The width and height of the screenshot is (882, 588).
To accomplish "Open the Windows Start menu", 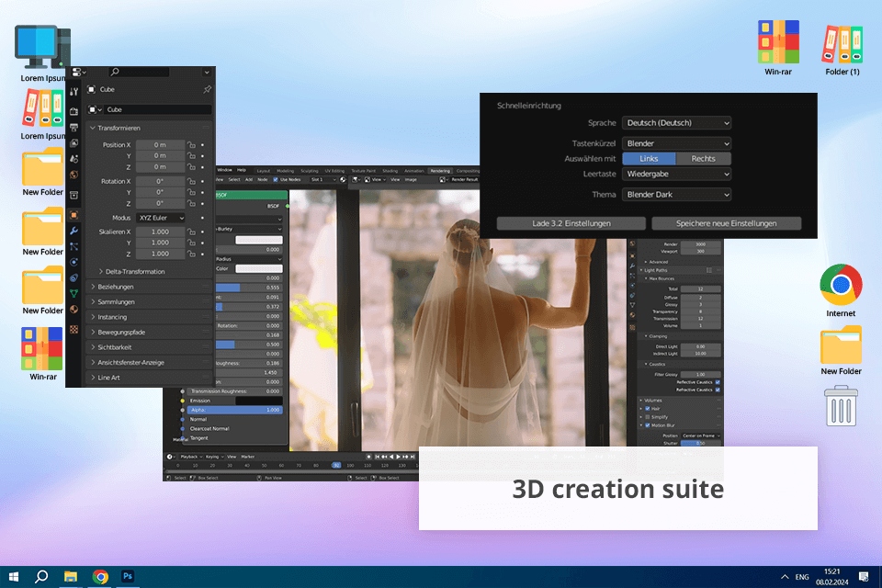I will pyautogui.click(x=14, y=576).
